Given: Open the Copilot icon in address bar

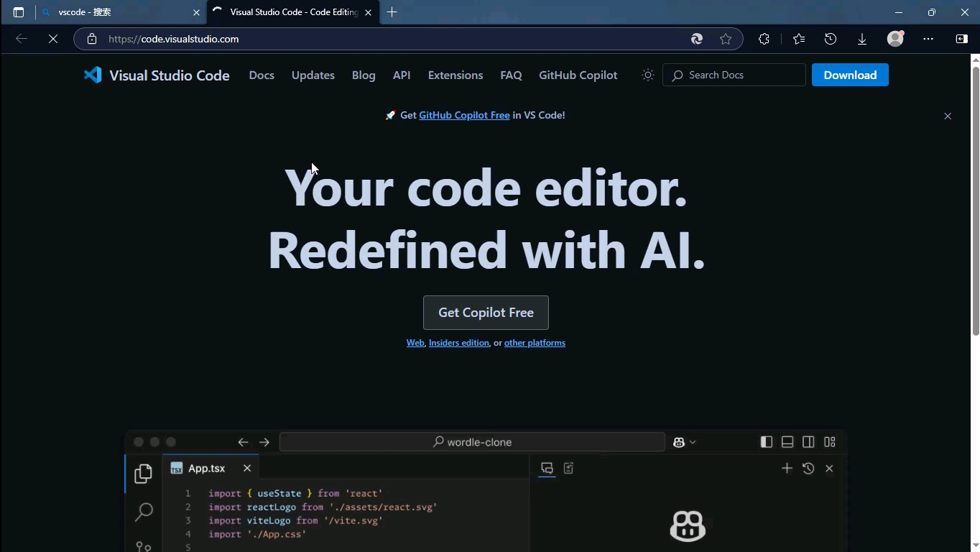Looking at the screenshot, I should (x=696, y=39).
